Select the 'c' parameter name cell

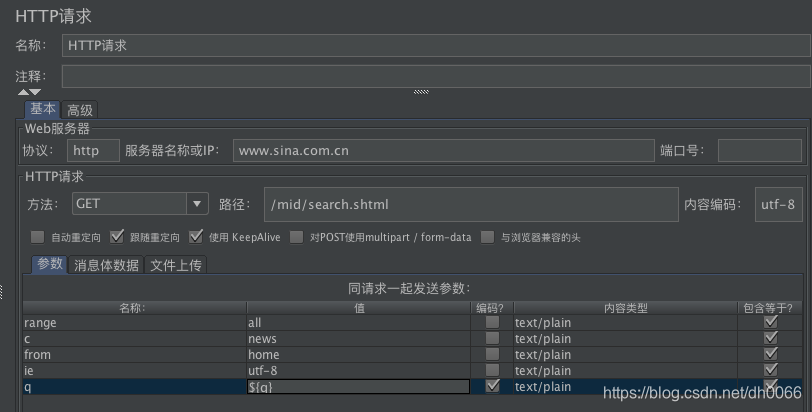point(135,339)
